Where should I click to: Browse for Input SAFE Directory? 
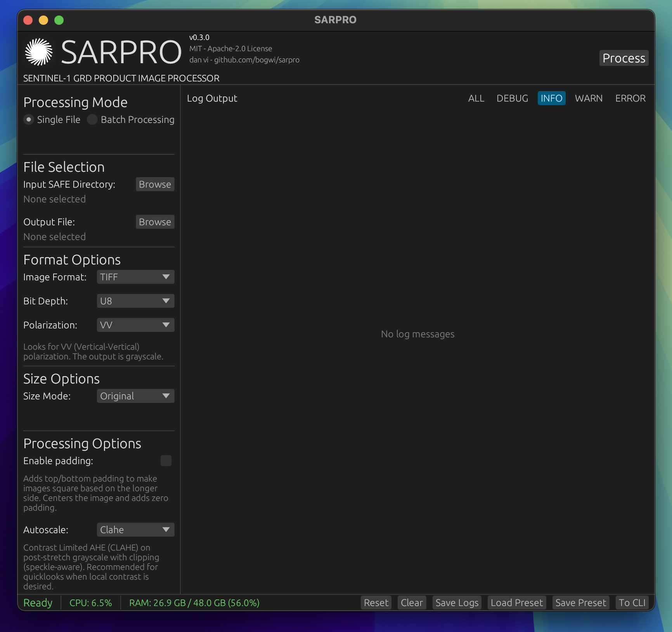[x=155, y=184]
